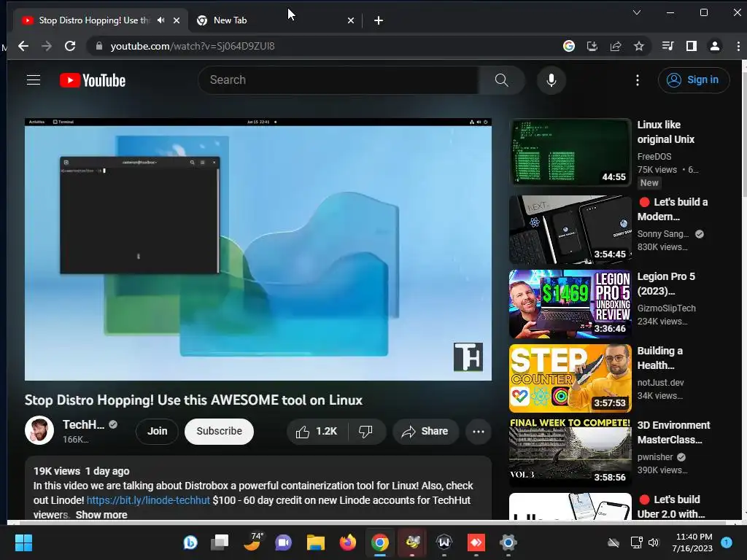Click the Share button
This screenshot has width=747, height=560.
coord(425,432)
